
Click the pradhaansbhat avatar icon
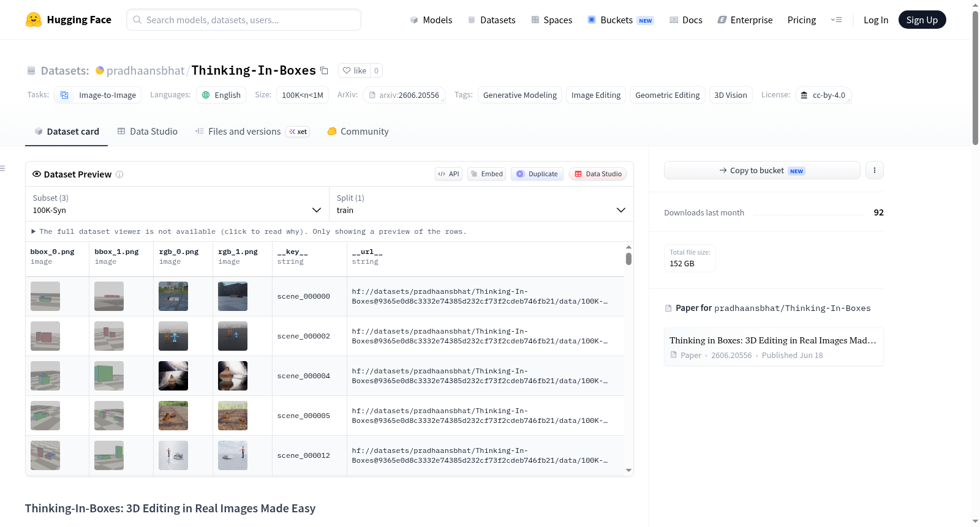(100, 70)
